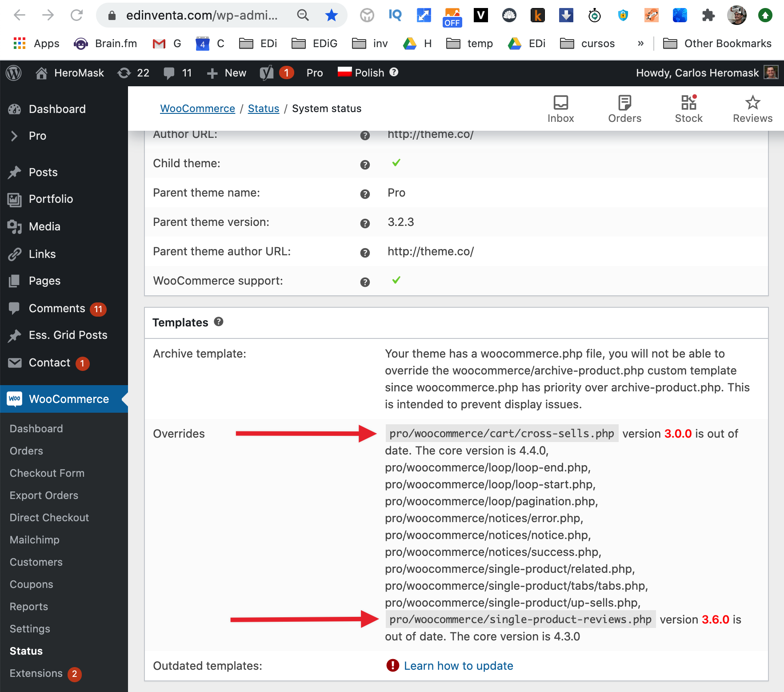Screen dimensions: 784x692
Task: Open the main Dashboard menu
Action: 64,109
